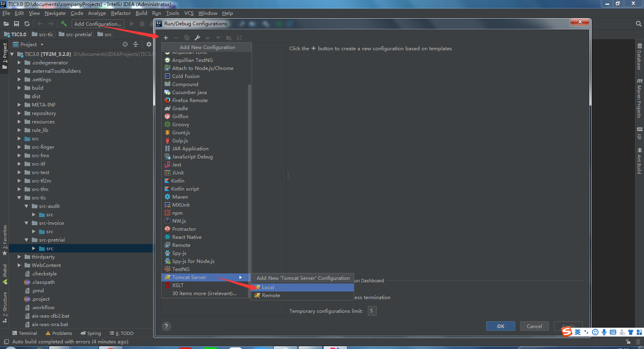
Task: Click the Save All toolbar icon
Action: click(x=17, y=24)
